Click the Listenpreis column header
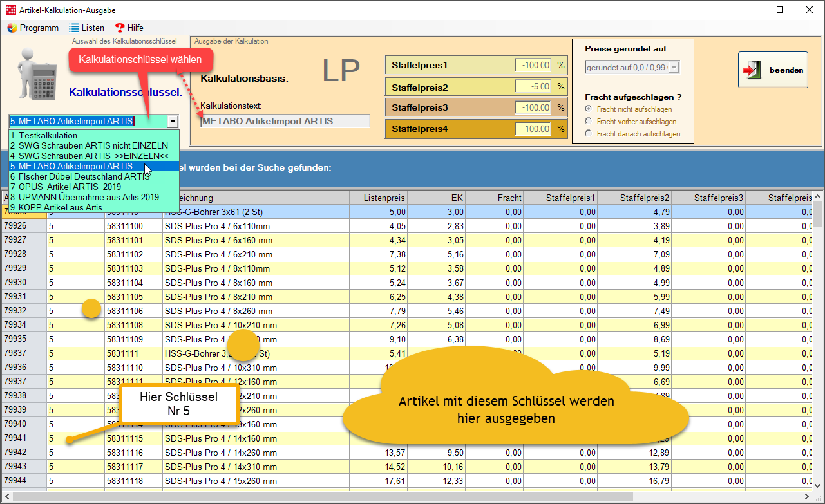 (x=379, y=198)
